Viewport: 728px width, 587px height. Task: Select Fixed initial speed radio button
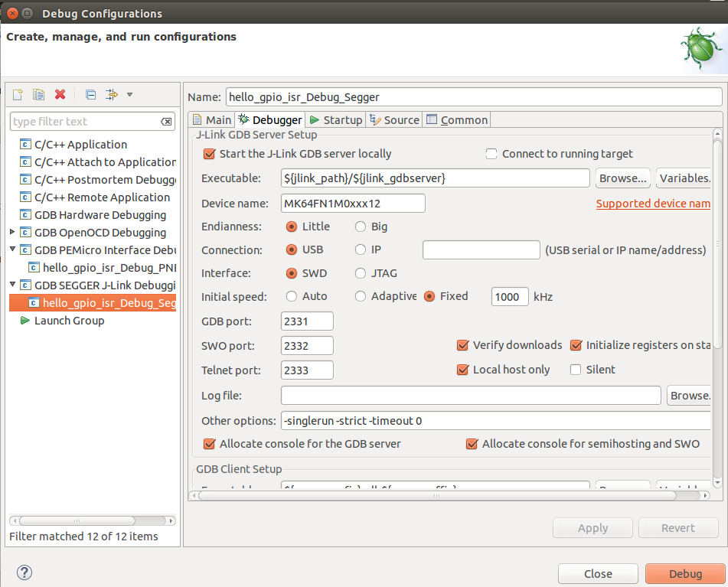tap(429, 296)
